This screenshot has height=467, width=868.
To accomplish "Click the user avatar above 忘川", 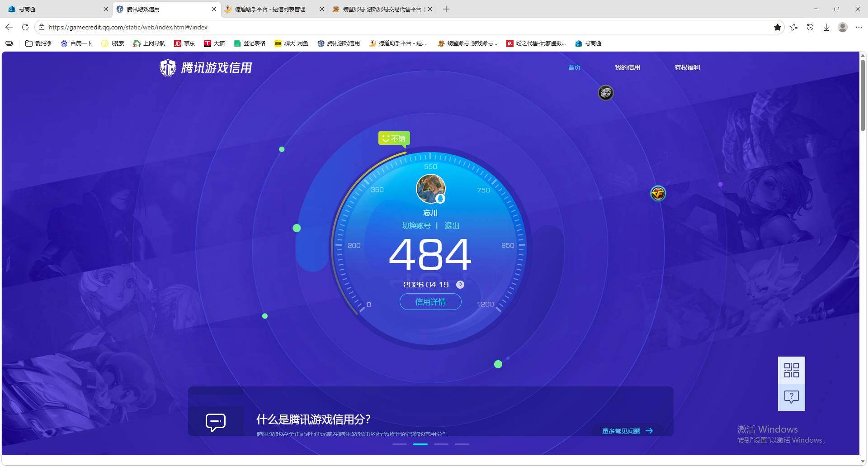I will pos(430,188).
